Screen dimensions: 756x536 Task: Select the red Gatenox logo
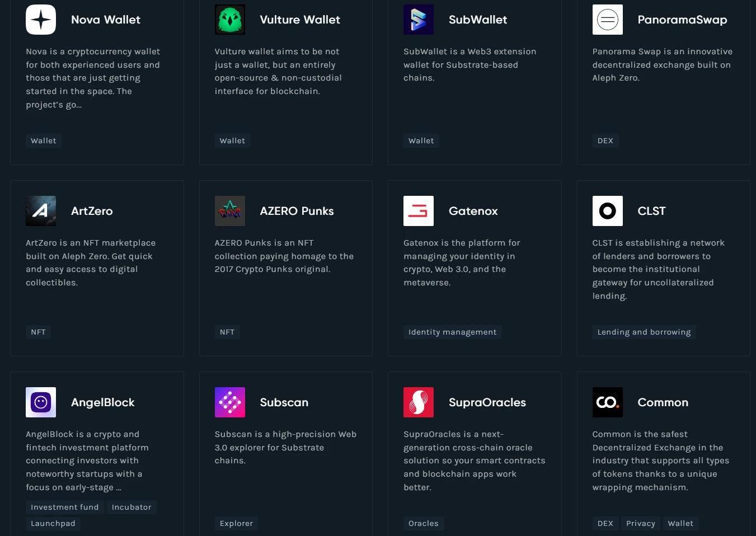click(419, 211)
